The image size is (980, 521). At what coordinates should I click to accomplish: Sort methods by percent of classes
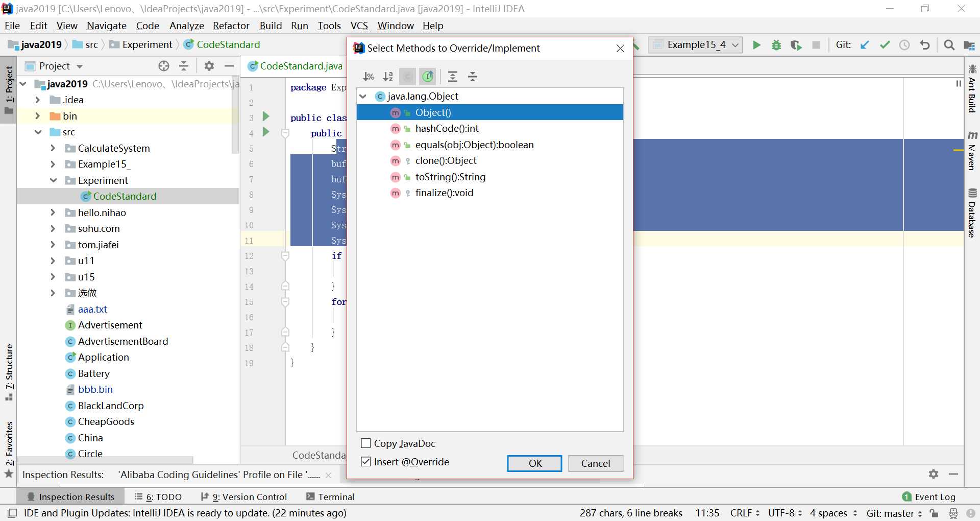click(x=369, y=77)
